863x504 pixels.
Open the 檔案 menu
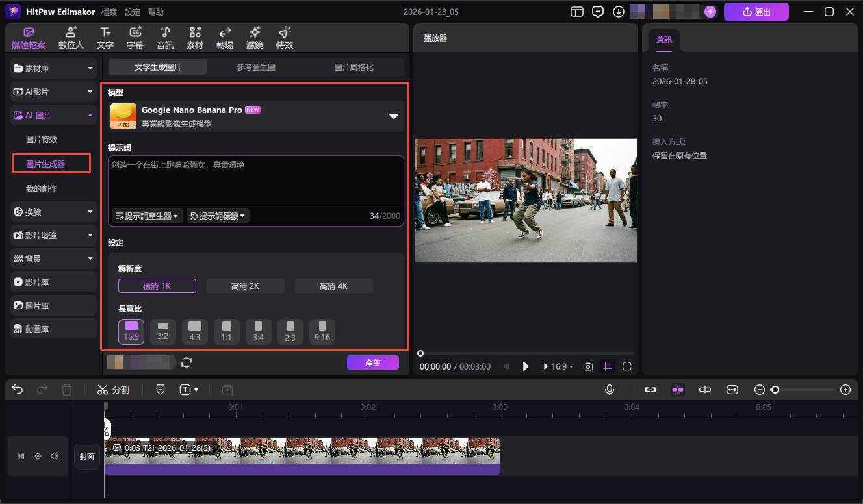[x=109, y=12]
